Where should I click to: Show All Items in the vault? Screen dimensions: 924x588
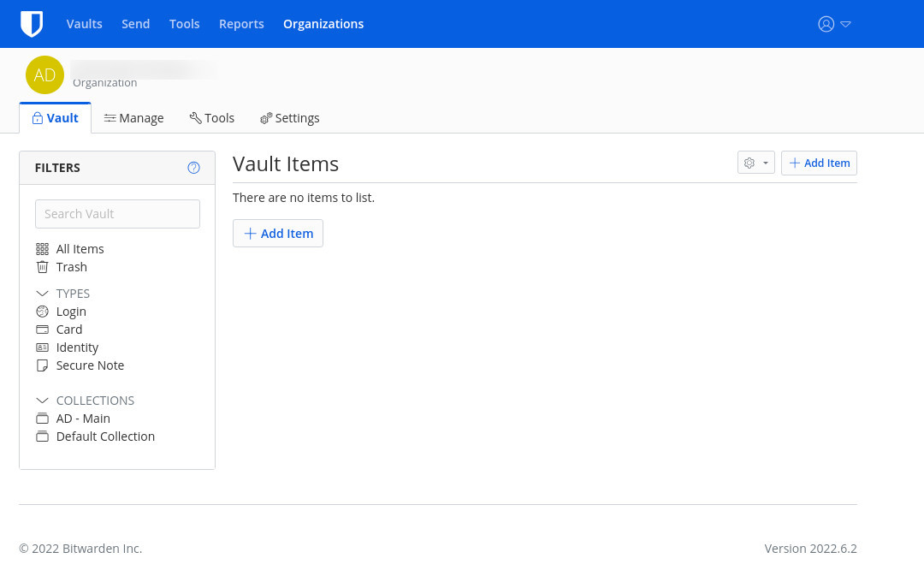[80, 249]
